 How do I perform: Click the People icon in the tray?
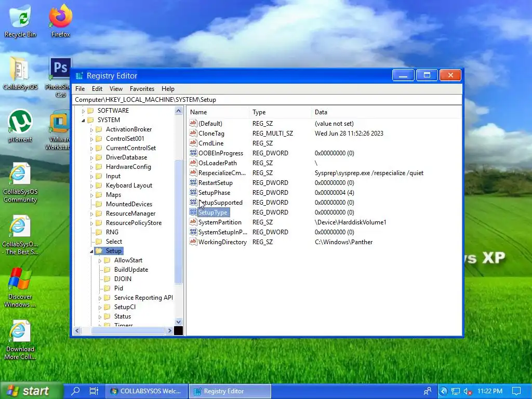click(428, 391)
